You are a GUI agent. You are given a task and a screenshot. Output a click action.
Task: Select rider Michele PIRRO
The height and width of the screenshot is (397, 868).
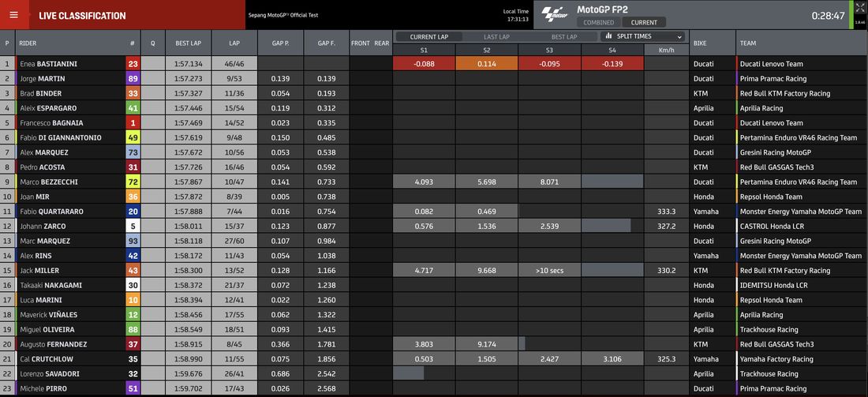point(43,388)
